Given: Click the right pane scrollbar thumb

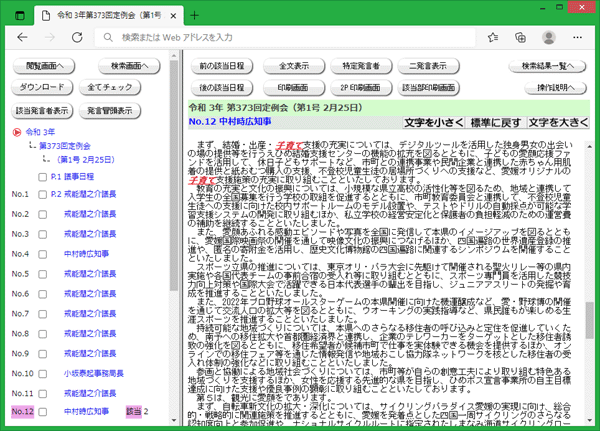Looking at the screenshot, I should coord(589,320).
